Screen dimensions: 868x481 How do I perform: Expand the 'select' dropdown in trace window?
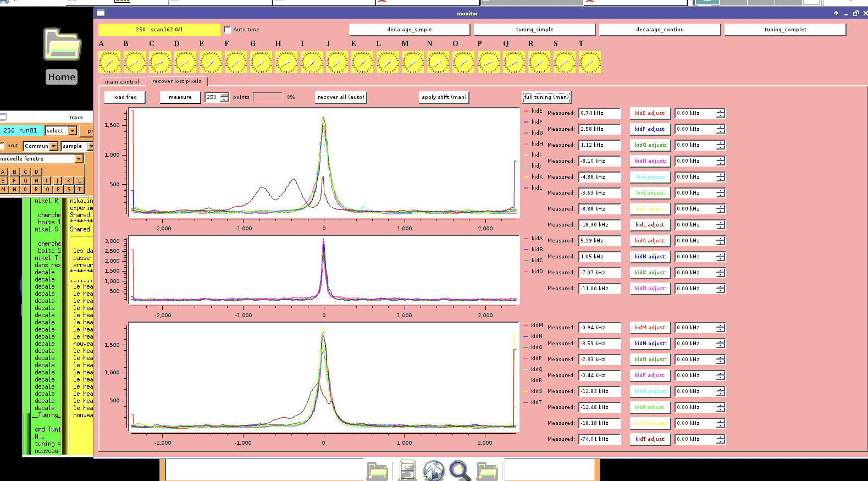[x=72, y=131]
